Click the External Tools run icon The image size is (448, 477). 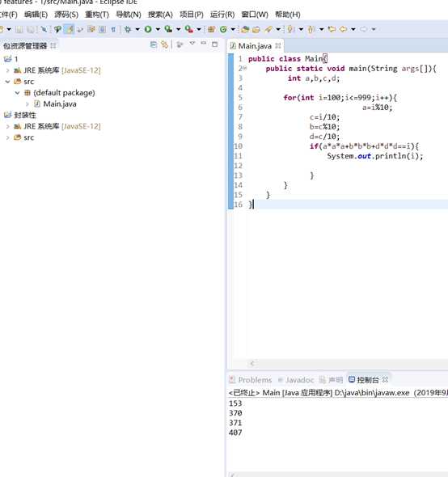189,29
